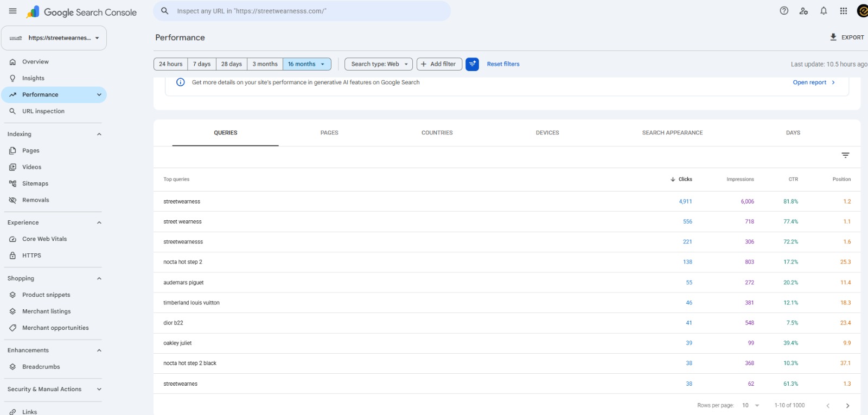Click the URL inspection search field

coord(302,11)
